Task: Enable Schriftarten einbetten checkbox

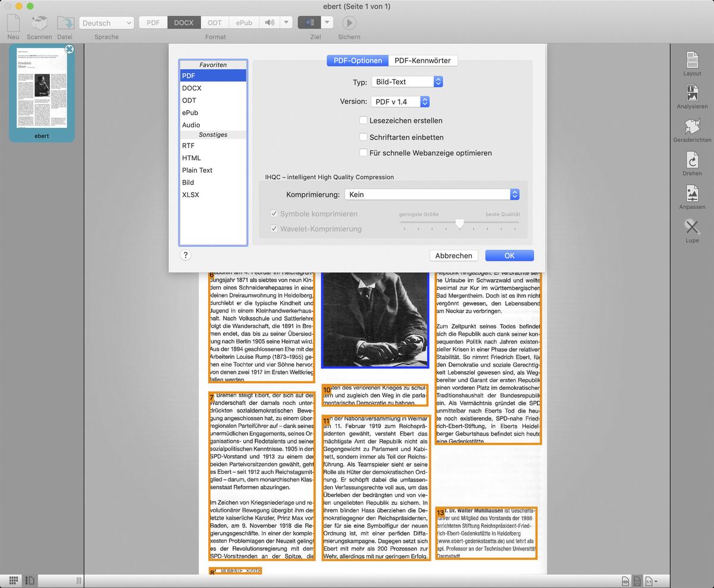Action: pyautogui.click(x=363, y=137)
